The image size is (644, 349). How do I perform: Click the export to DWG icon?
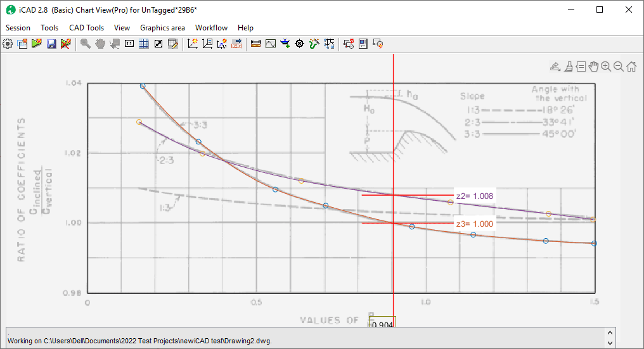point(236,44)
